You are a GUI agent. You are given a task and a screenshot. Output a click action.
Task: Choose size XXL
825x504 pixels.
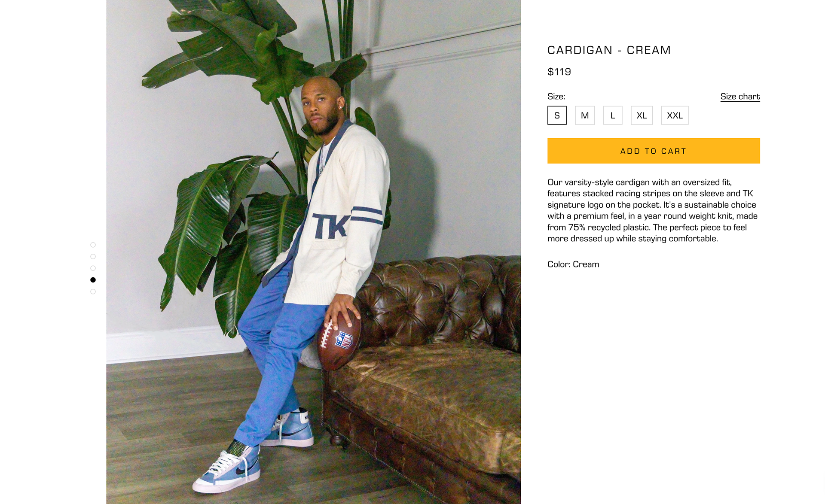675,115
